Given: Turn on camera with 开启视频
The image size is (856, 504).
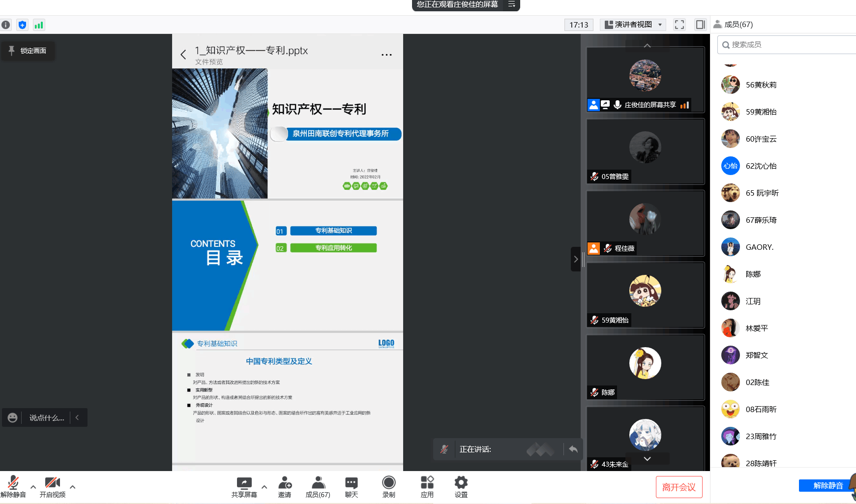Looking at the screenshot, I should (x=52, y=487).
